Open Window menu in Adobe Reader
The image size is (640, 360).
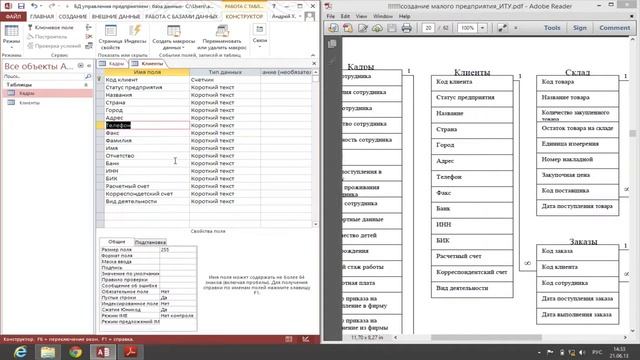383,16
